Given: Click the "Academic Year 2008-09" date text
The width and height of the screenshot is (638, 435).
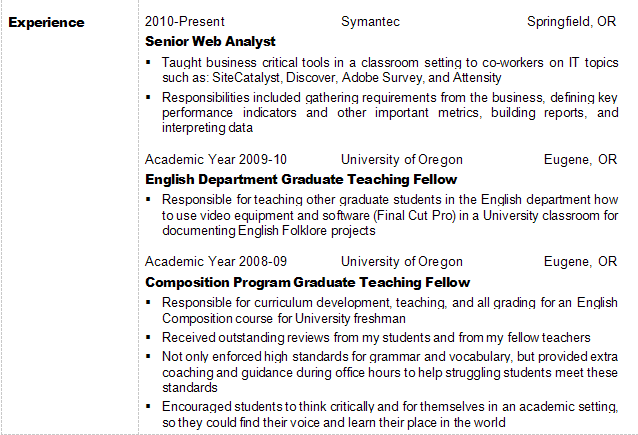Looking at the screenshot, I should 216,262.
